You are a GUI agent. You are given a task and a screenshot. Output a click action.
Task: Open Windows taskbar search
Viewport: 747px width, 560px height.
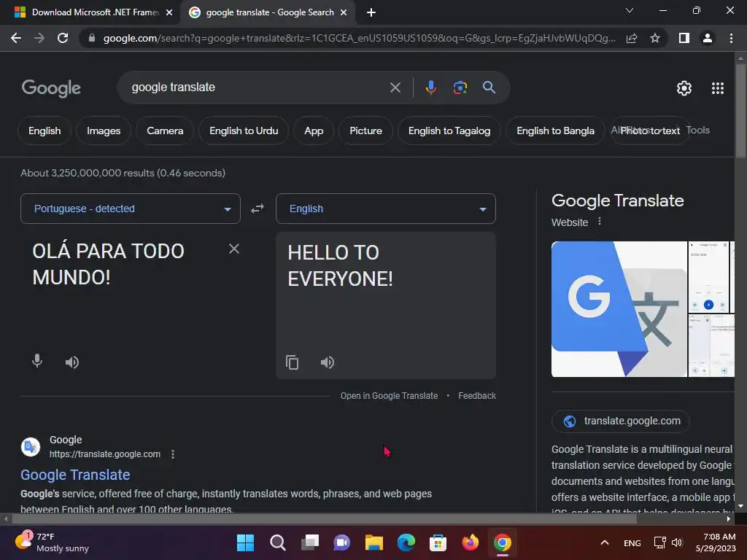pos(278,542)
